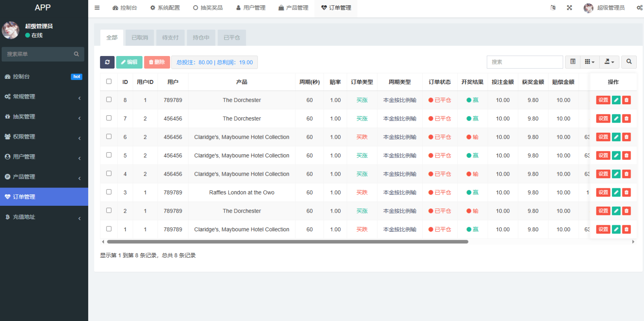The image size is (644, 321).
Task: Open settings gears icon at top right
Action: (x=640, y=8)
